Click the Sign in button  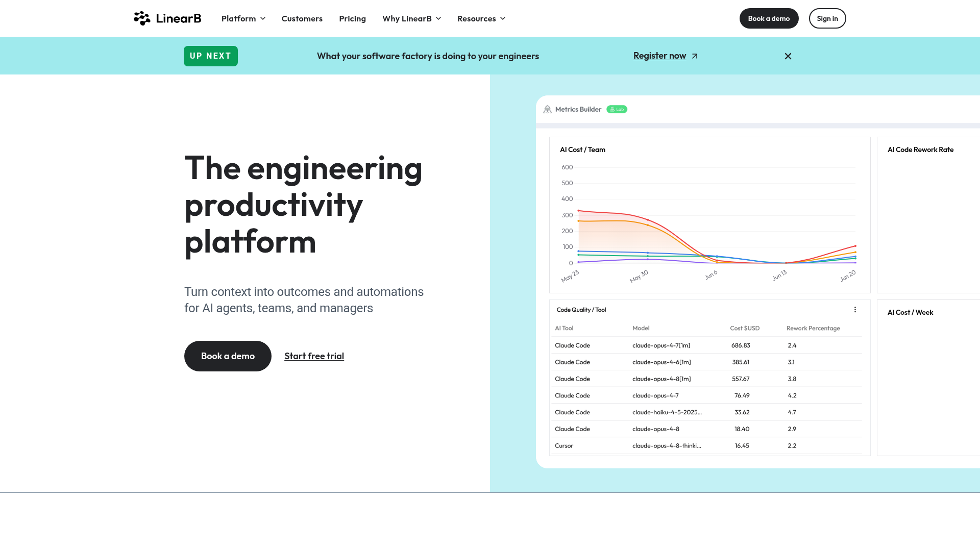pyautogui.click(x=827, y=18)
